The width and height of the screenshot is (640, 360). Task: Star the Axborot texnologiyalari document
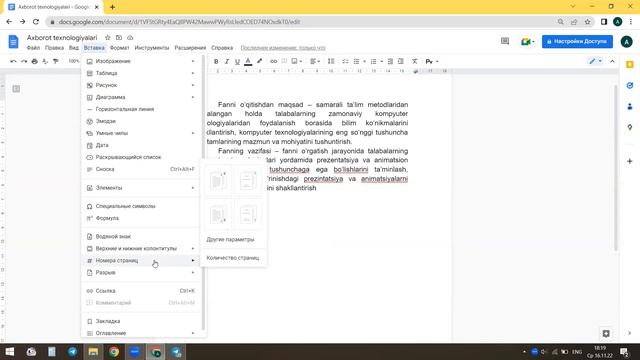click(x=108, y=38)
